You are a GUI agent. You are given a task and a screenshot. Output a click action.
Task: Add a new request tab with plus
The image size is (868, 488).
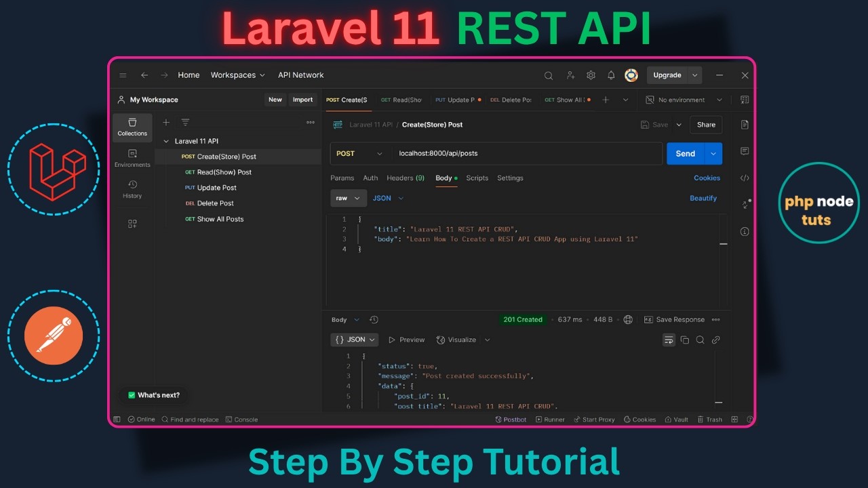point(606,100)
